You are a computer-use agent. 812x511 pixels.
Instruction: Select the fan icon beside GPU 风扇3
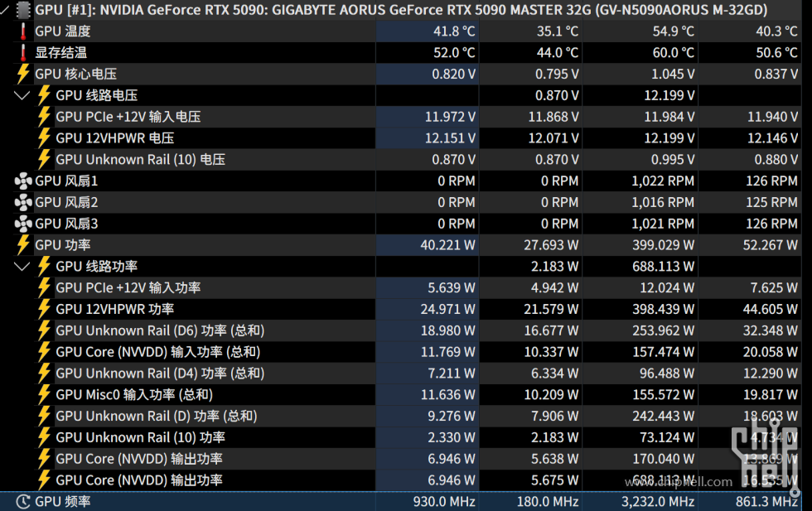click(x=23, y=223)
